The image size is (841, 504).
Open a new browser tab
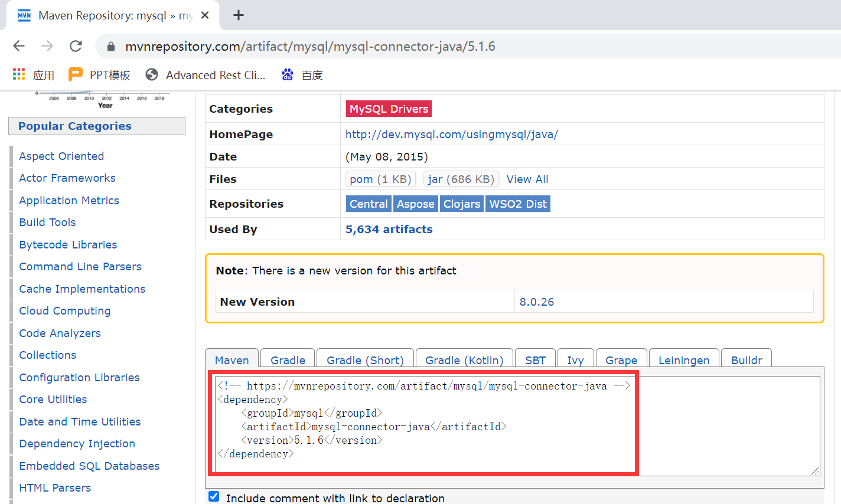pos(239,15)
